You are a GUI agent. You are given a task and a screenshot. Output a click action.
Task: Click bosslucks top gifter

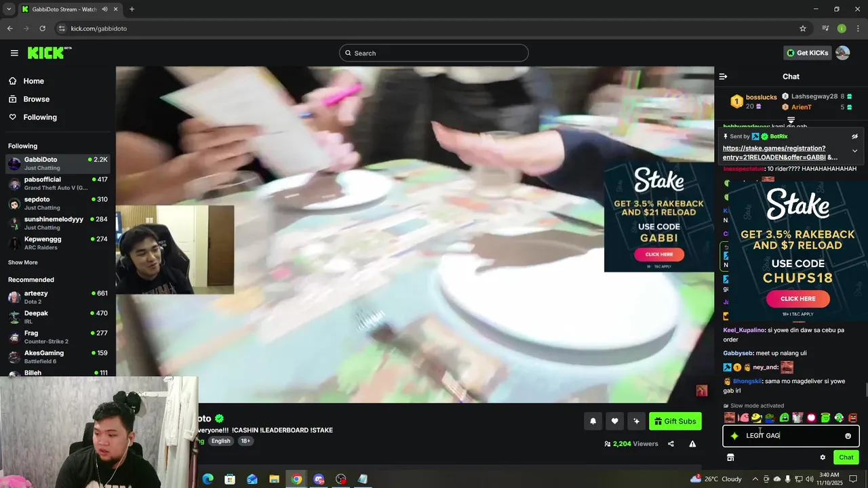click(x=761, y=98)
